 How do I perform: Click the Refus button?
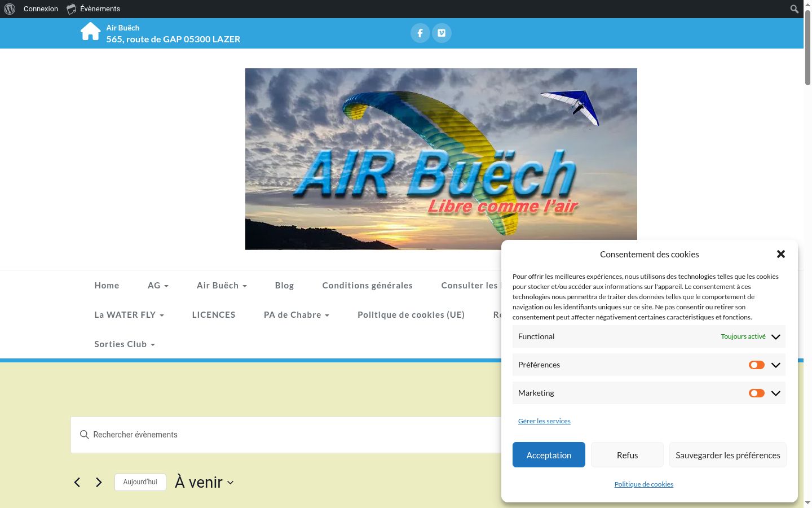[627, 455]
